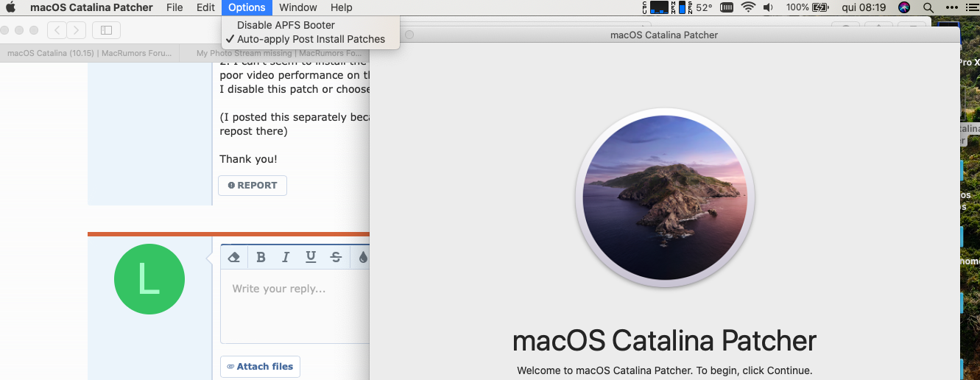Toggle strikethrough formatting in reply editor
Viewport: 980px width, 380px height.
point(336,257)
